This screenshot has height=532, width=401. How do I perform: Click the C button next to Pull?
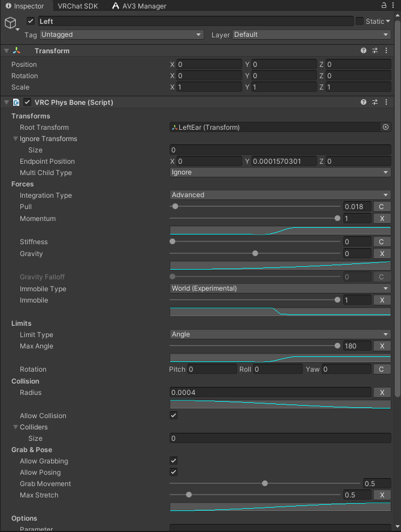pyautogui.click(x=382, y=206)
